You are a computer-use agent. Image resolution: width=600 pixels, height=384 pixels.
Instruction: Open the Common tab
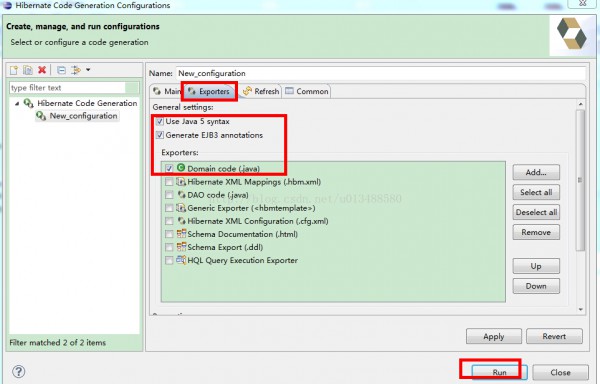307,91
